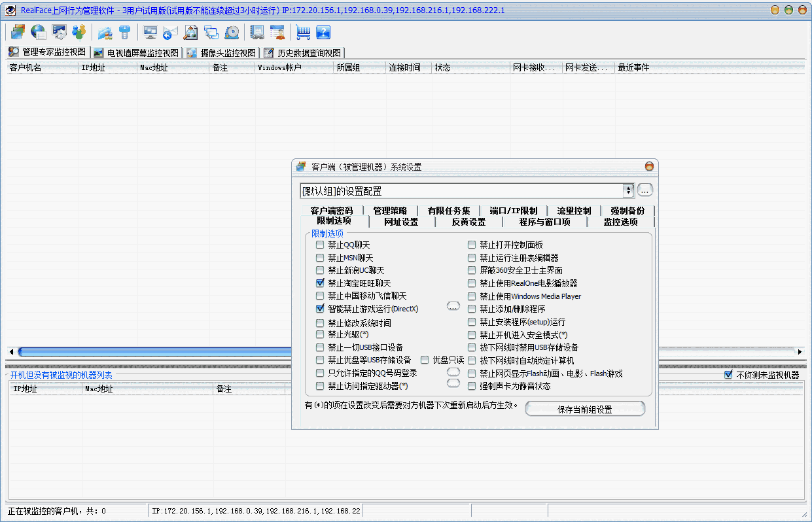The image size is (812, 522).
Task: Enable the 禁止QQ聊天 checkbox
Action: (x=320, y=244)
